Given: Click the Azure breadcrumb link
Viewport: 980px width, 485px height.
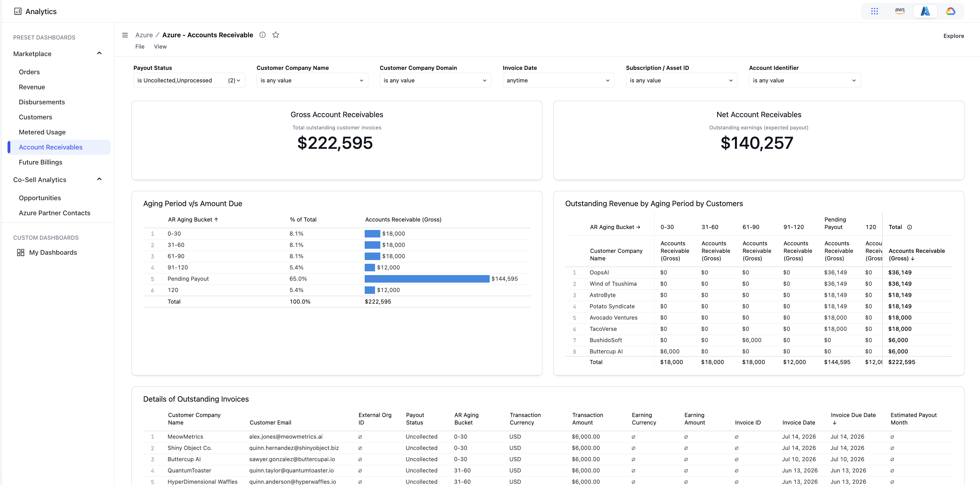Looking at the screenshot, I should (x=144, y=35).
